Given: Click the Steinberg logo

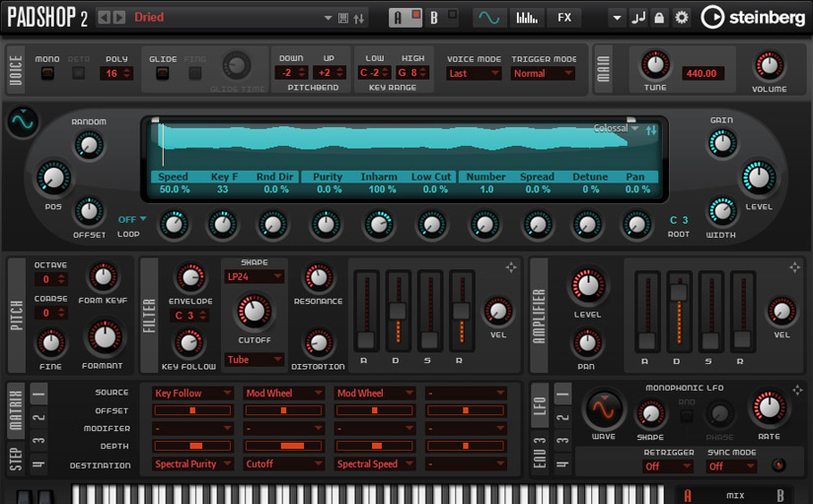Looking at the screenshot, I should (754, 18).
